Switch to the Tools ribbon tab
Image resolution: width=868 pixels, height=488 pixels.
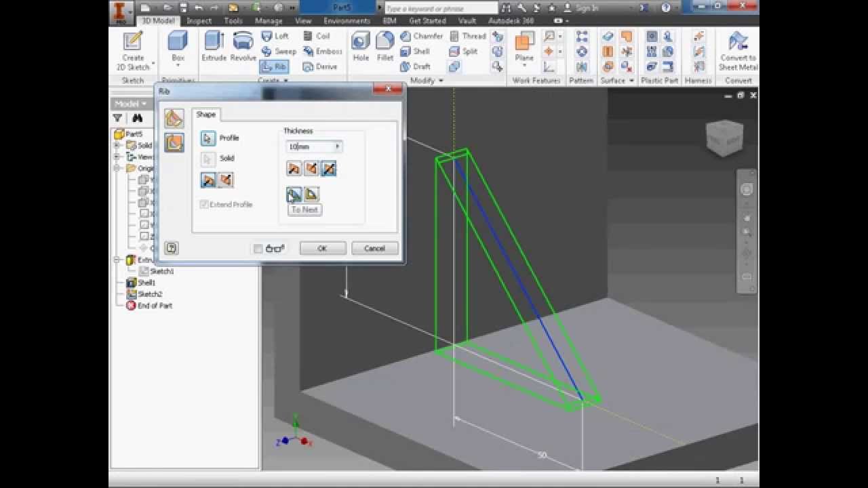233,21
